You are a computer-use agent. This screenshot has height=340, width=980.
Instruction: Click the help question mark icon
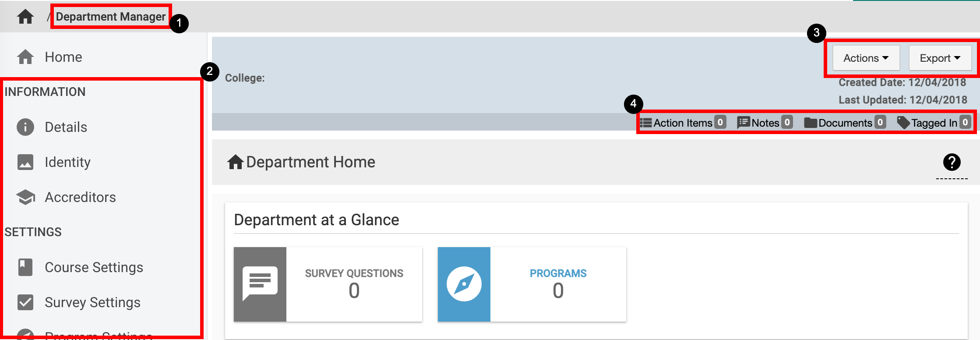point(952,162)
